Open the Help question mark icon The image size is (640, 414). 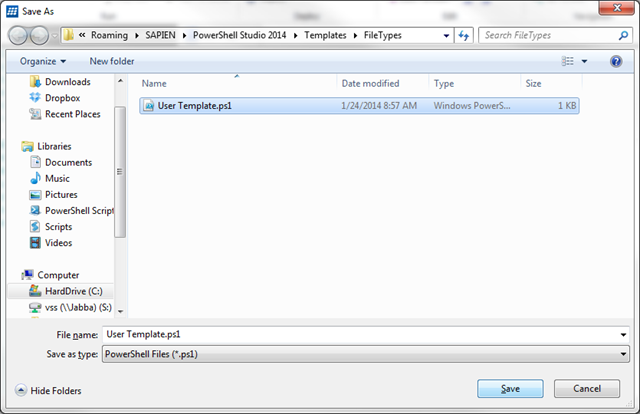point(616,61)
